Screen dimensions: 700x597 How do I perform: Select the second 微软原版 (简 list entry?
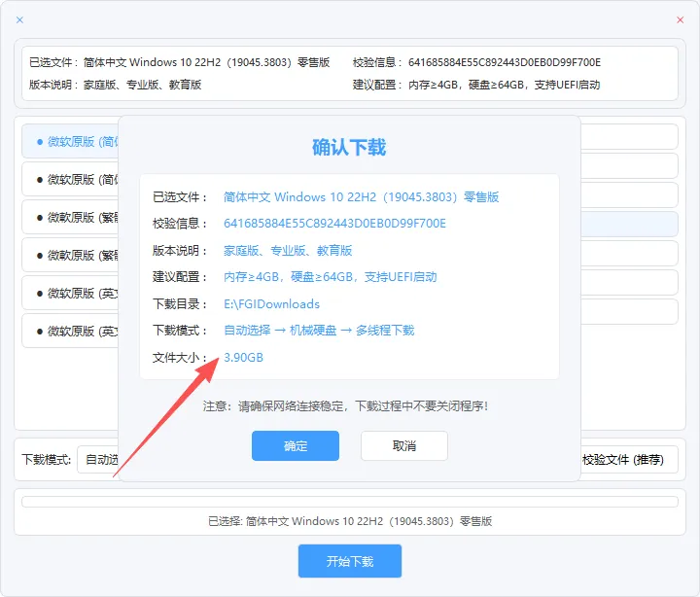coord(71,179)
